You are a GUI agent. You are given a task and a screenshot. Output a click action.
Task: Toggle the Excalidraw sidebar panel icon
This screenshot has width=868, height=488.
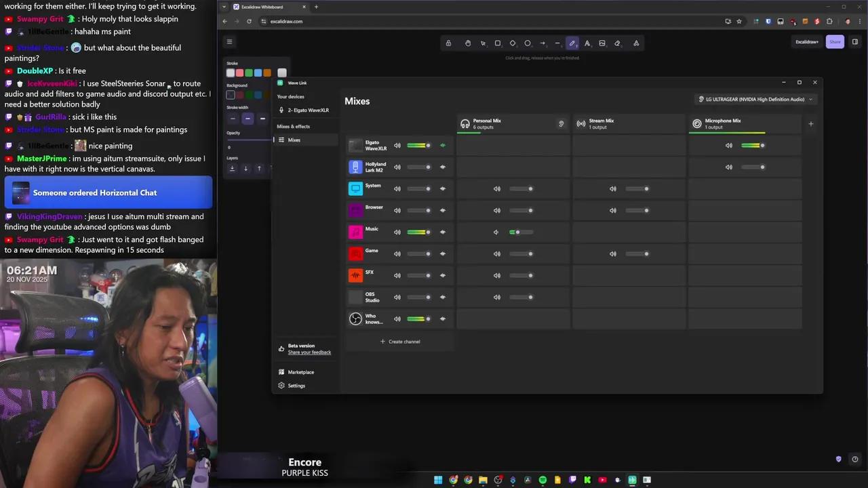[x=855, y=42]
